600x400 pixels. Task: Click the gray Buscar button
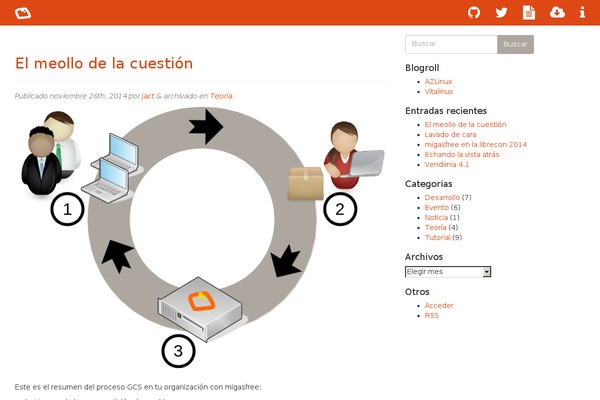[x=515, y=44]
